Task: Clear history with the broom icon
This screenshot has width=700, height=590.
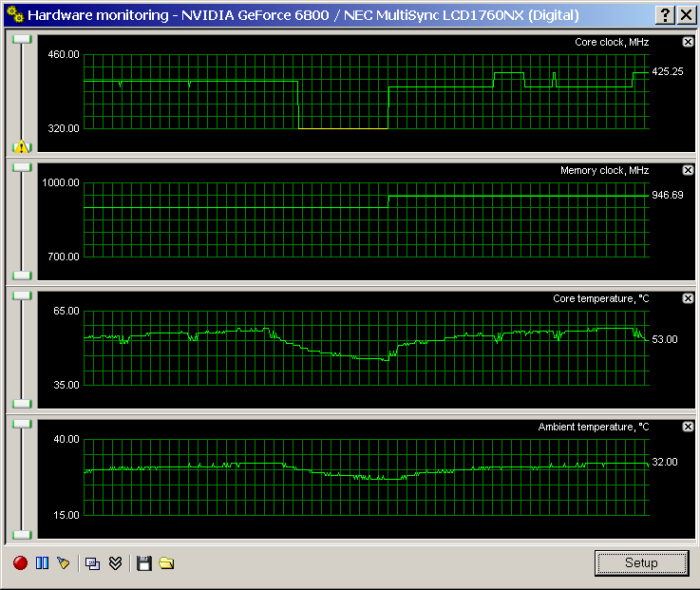Action: (x=64, y=562)
